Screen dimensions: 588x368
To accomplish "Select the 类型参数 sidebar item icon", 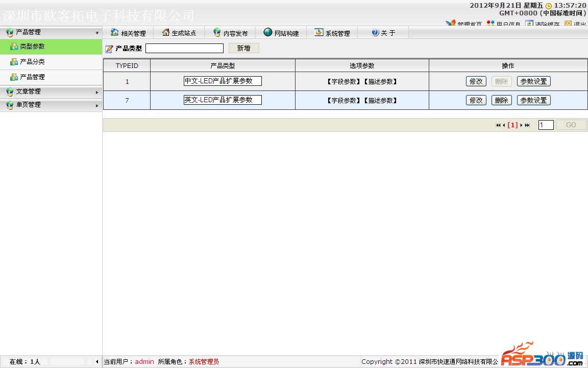I will pyautogui.click(x=14, y=47).
